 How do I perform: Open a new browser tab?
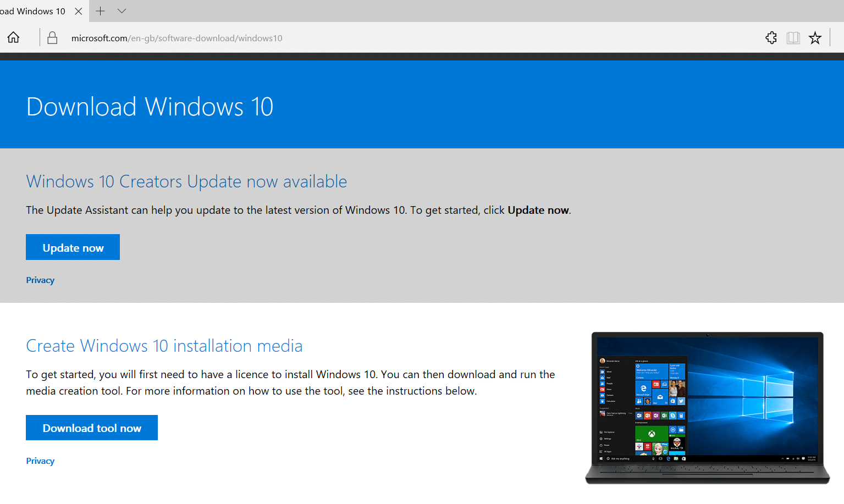click(x=101, y=11)
